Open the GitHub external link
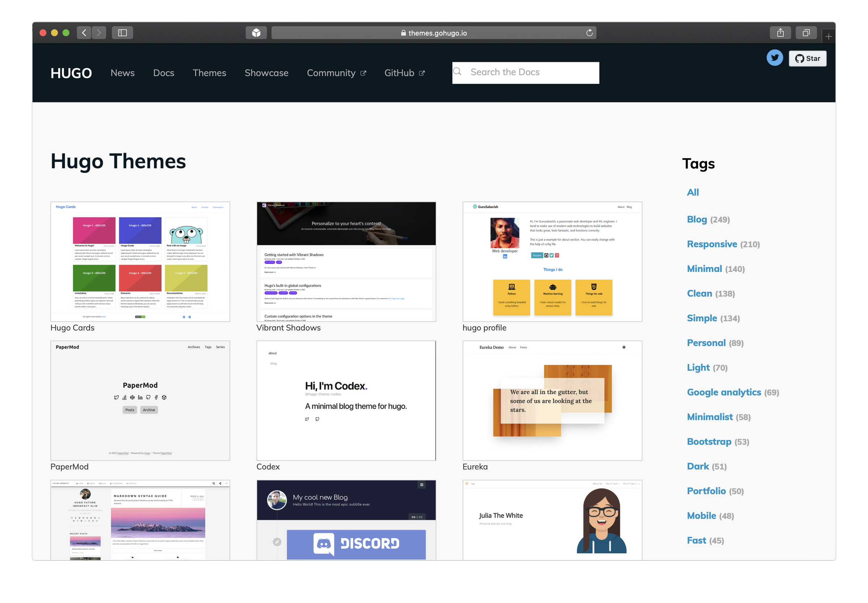868x603 pixels. click(405, 73)
